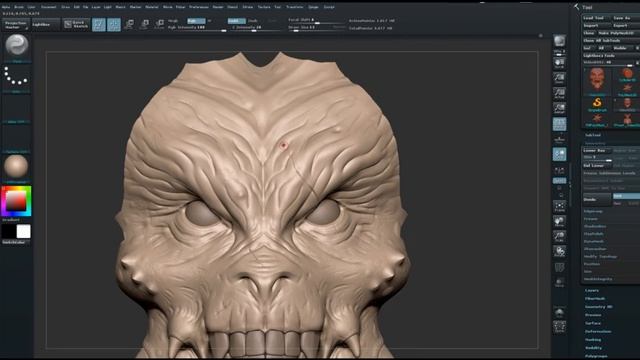Click the Load Tool button

596,18
